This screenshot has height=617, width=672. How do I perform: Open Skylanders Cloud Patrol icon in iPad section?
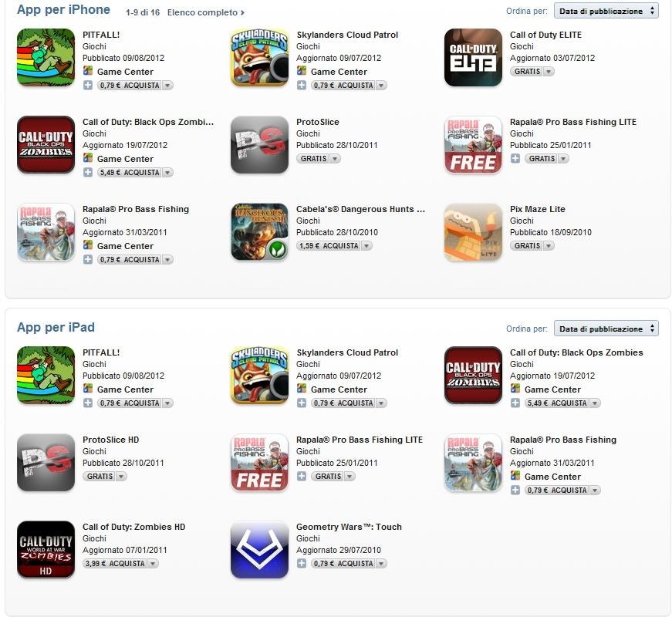(259, 376)
